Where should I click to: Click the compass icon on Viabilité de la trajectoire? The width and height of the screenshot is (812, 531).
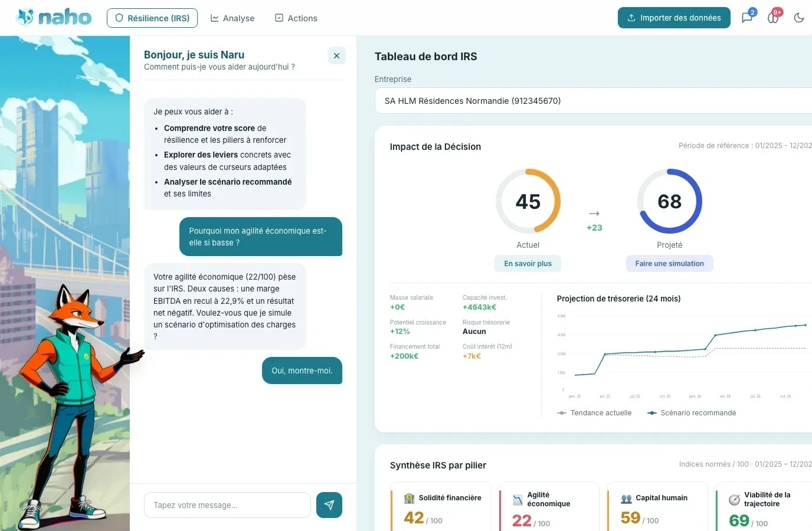(x=734, y=500)
